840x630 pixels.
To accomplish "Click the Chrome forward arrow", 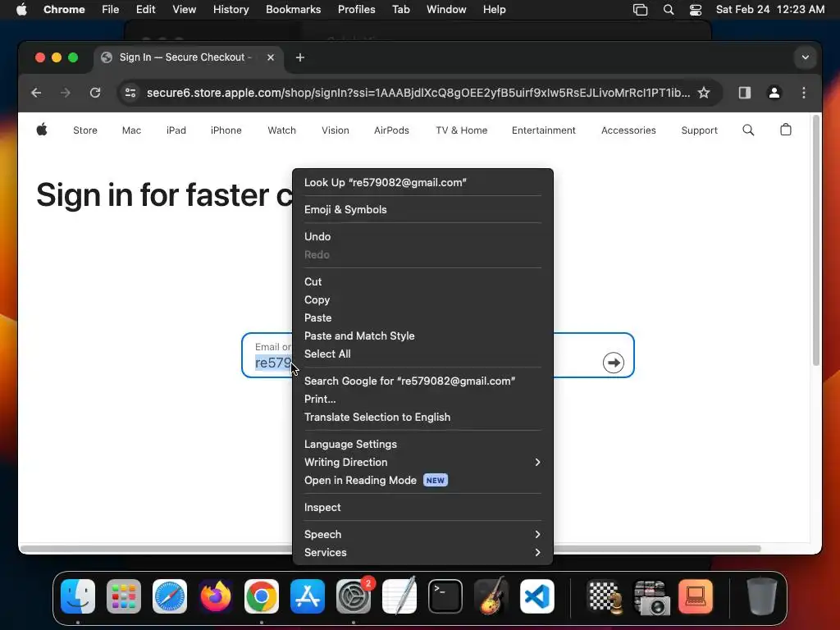I will pyautogui.click(x=66, y=93).
